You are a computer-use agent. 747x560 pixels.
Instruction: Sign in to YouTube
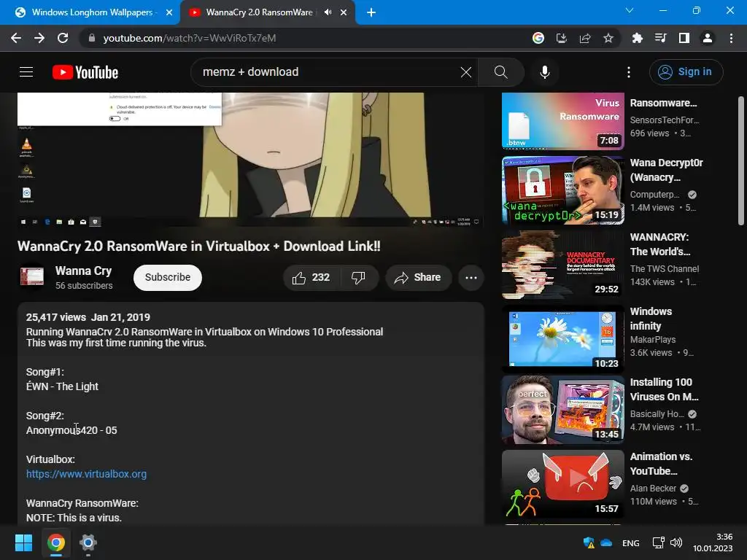click(x=686, y=72)
